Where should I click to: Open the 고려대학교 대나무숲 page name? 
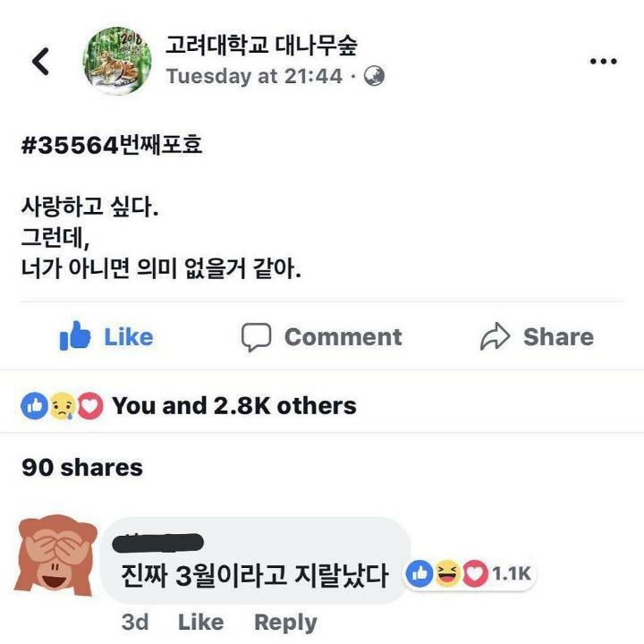pyautogui.click(x=261, y=45)
